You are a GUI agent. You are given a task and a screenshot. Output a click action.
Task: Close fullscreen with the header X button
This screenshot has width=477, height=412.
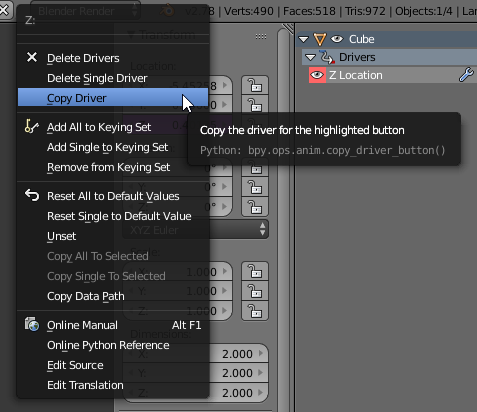[x=5, y=11]
